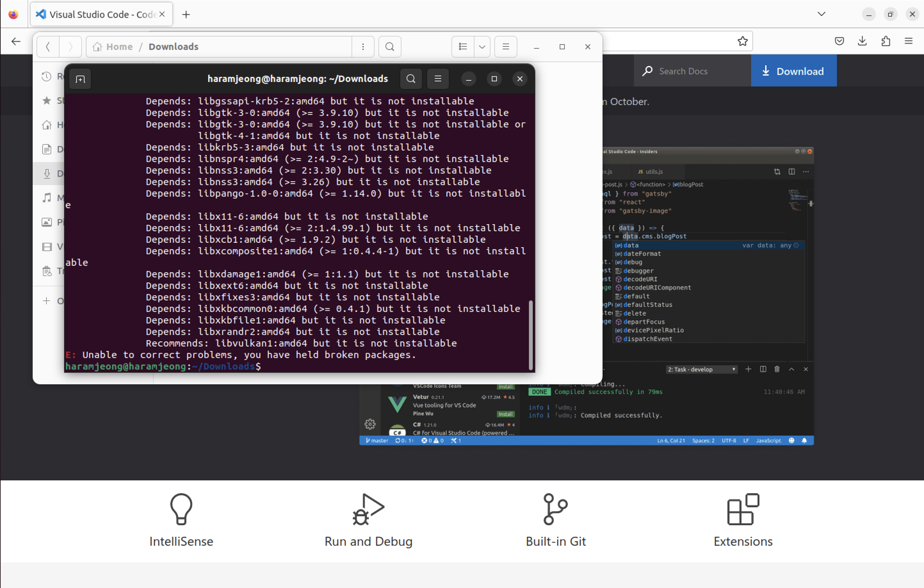Click the VS Code hero screenshot image
The width and height of the screenshot is (924, 588).
pyautogui.click(x=708, y=296)
